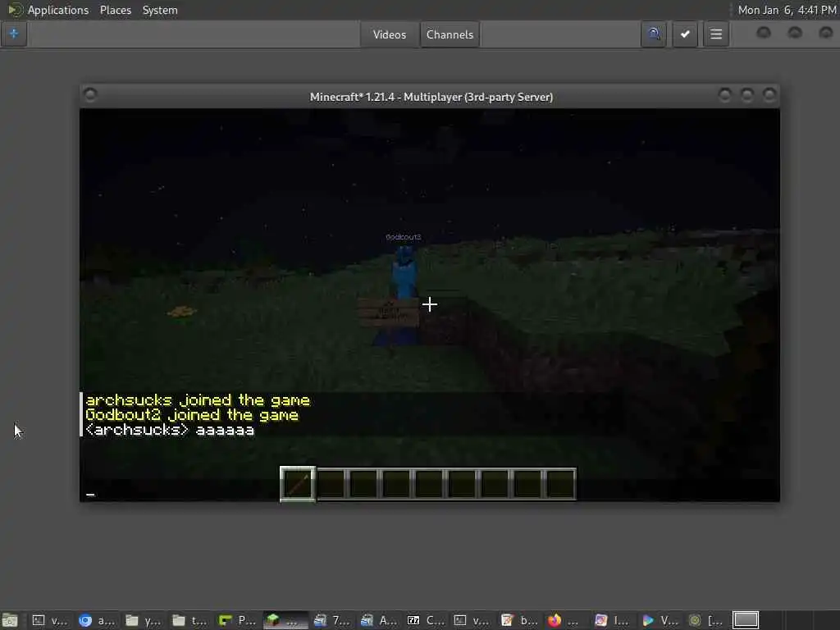The width and height of the screenshot is (840, 630).
Task: Open the Minecraft grass block taskbar item
Action: click(285, 620)
